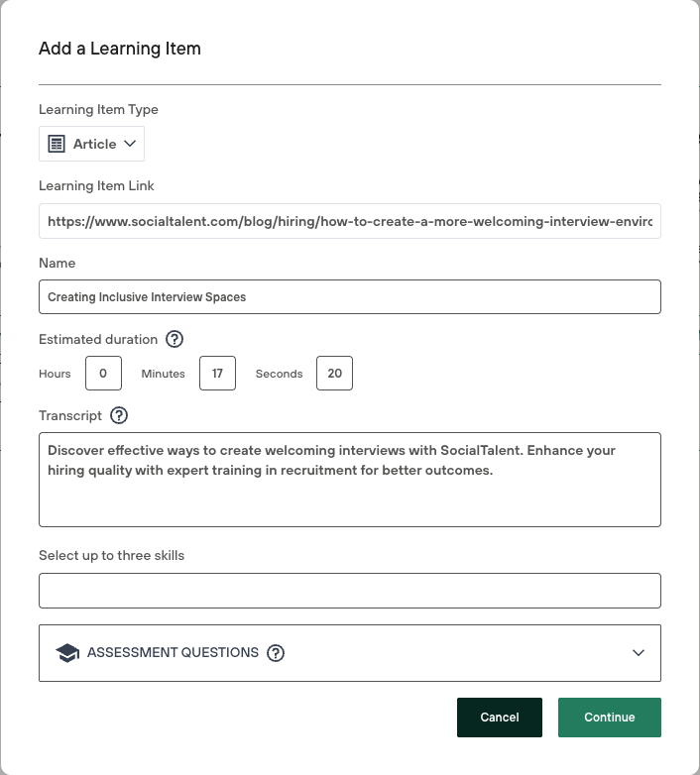Image resolution: width=700 pixels, height=775 pixels.
Task: Expand the Assessment Questions section chevron
Action: (639, 653)
